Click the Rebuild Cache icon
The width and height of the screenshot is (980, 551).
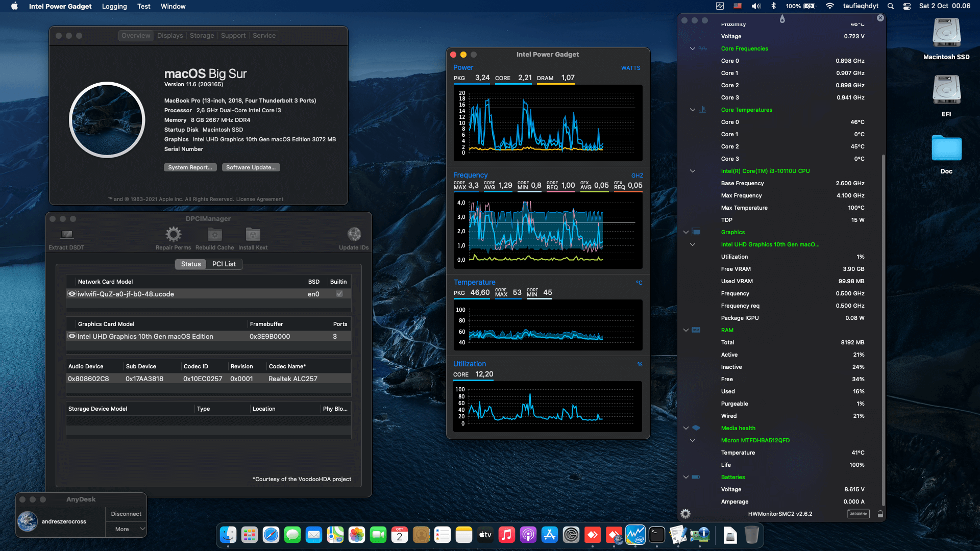(214, 234)
